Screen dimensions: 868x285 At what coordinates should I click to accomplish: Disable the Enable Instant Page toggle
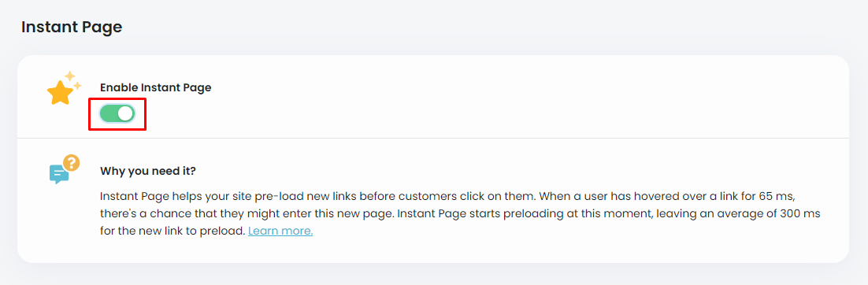117,113
